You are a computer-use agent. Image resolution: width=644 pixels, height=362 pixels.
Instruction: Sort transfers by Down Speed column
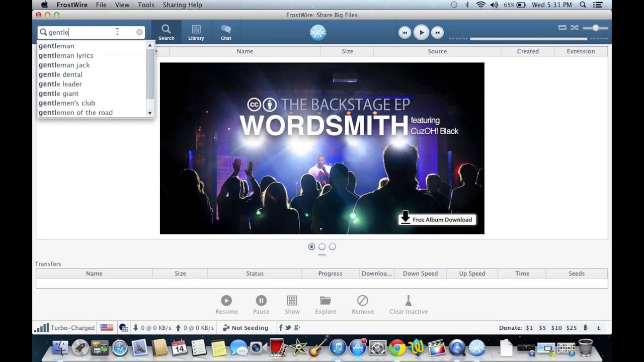420,274
